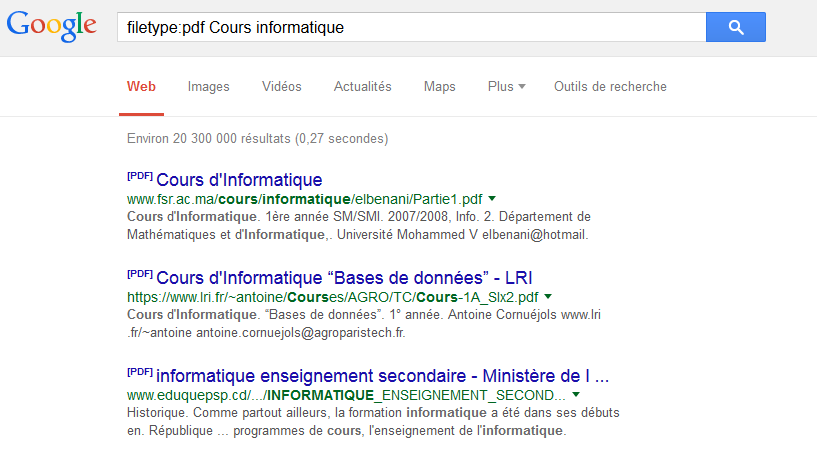
Task: Expand arrow next to fsr.ac.ma URL
Action: [492, 199]
